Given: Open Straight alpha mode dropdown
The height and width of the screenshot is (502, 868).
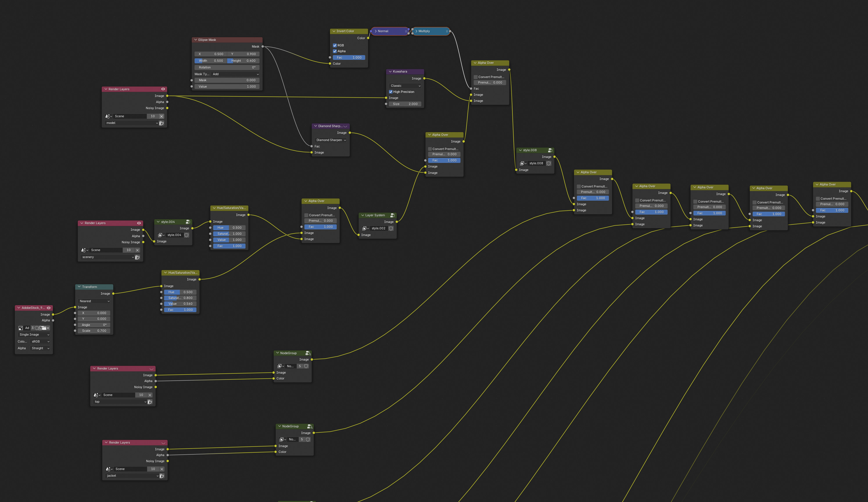Looking at the screenshot, I should 40,348.
